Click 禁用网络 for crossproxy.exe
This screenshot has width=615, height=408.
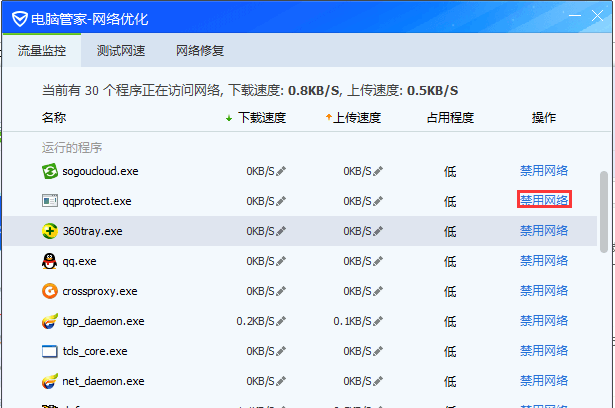(544, 291)
